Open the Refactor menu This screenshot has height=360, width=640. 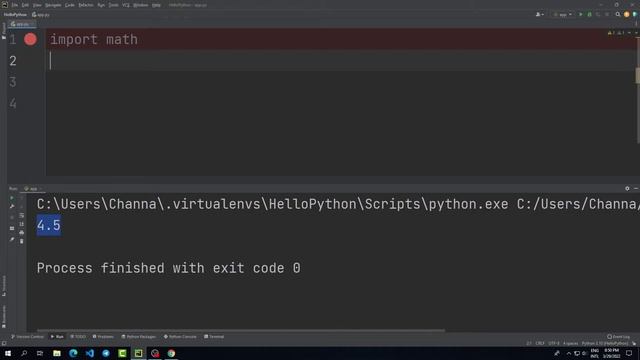pos(86,5)
